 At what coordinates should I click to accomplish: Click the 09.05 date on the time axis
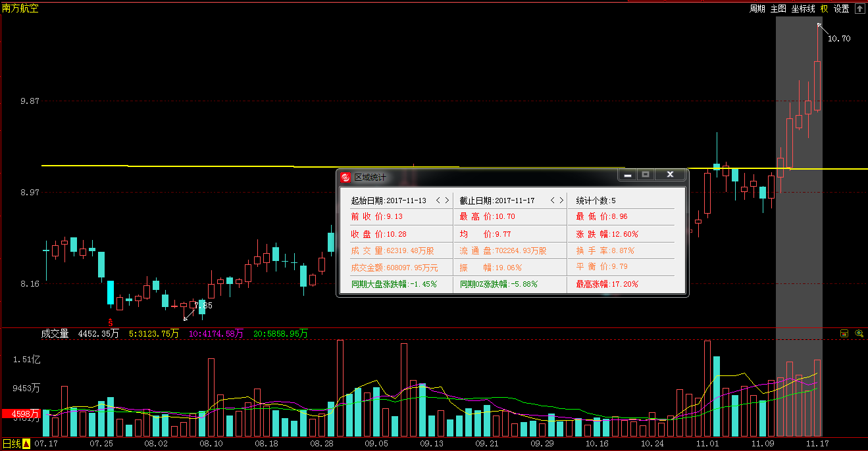pos(376,444)
